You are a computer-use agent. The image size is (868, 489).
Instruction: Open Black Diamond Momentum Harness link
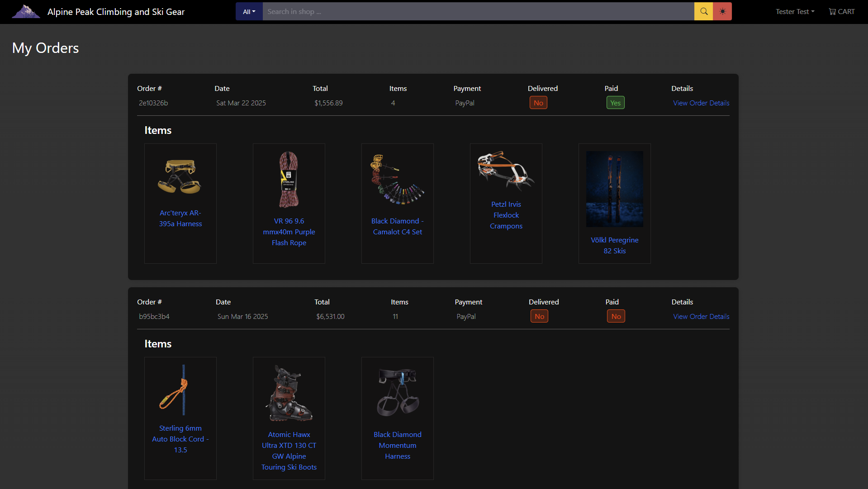click(398, 446)
